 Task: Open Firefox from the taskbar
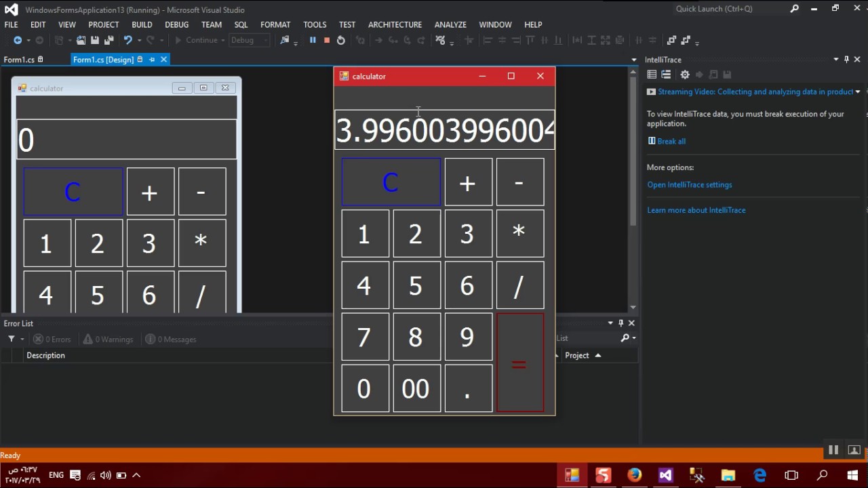tap(635, 475)
